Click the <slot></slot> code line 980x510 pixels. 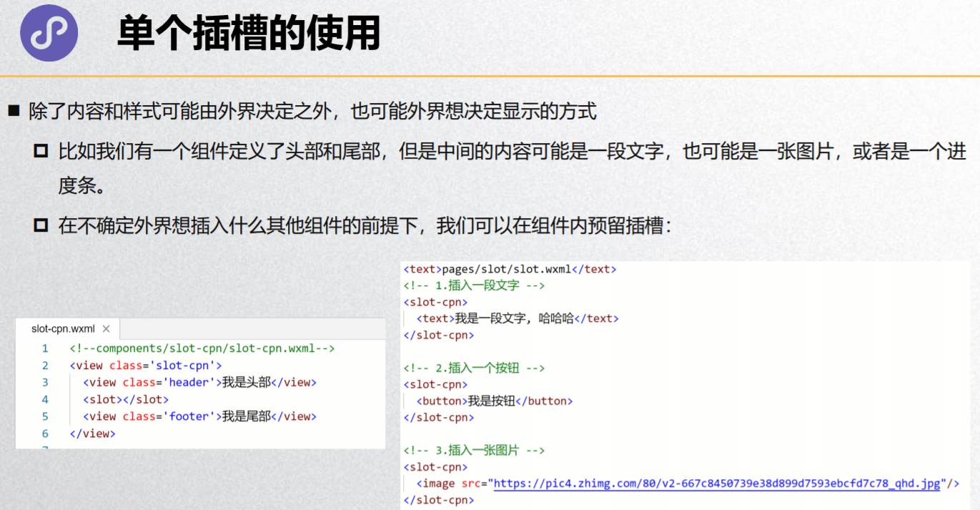126,399
